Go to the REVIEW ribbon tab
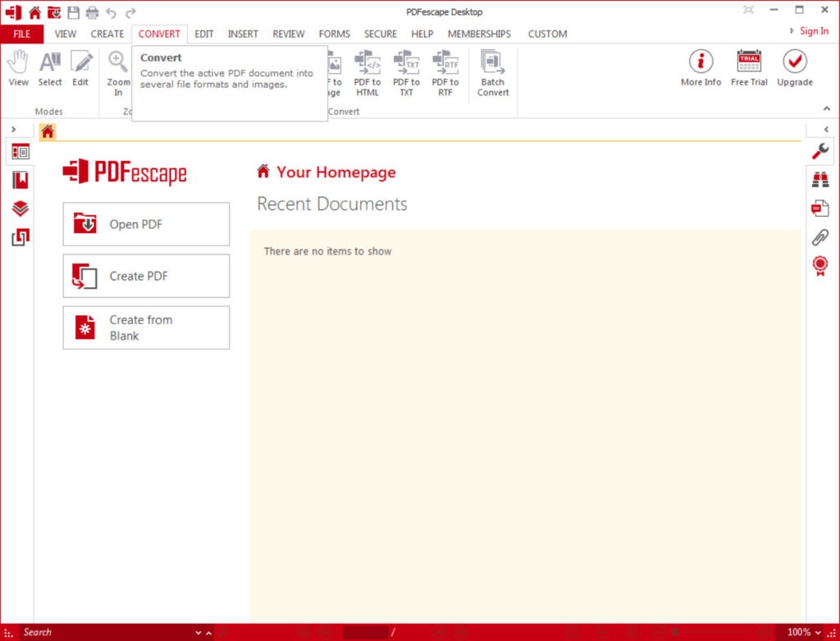The width and height of the screenshot is (840, 641). 288,34
